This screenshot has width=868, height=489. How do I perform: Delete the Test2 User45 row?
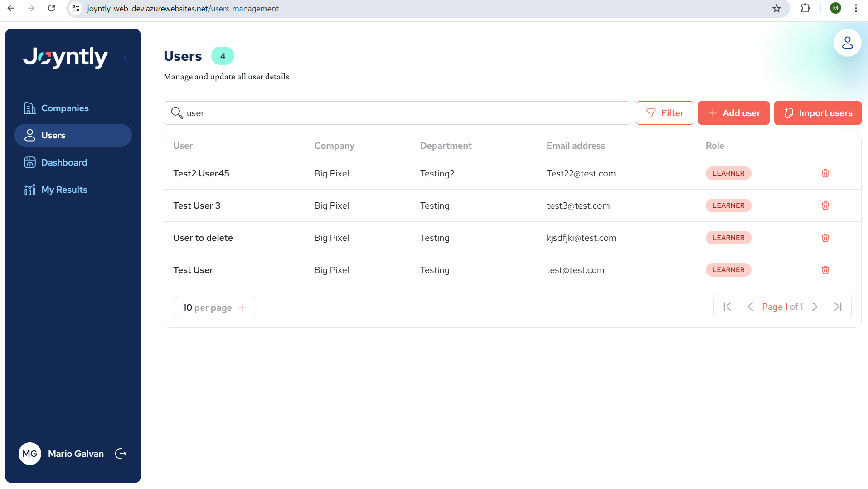[825, 173]
